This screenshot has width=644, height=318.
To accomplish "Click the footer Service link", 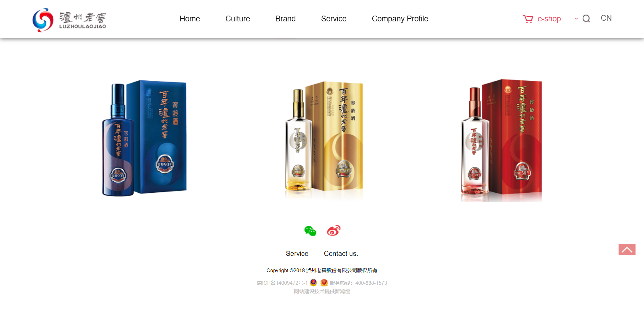I will (x=297, y=254).
